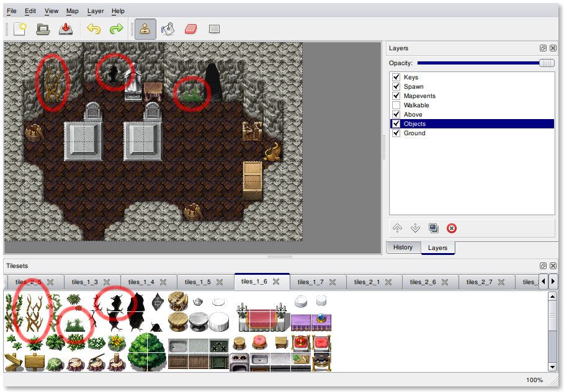Screen dimensions: 564x392
Task: Choose the Rectangular Select tool
Action: 214,29
